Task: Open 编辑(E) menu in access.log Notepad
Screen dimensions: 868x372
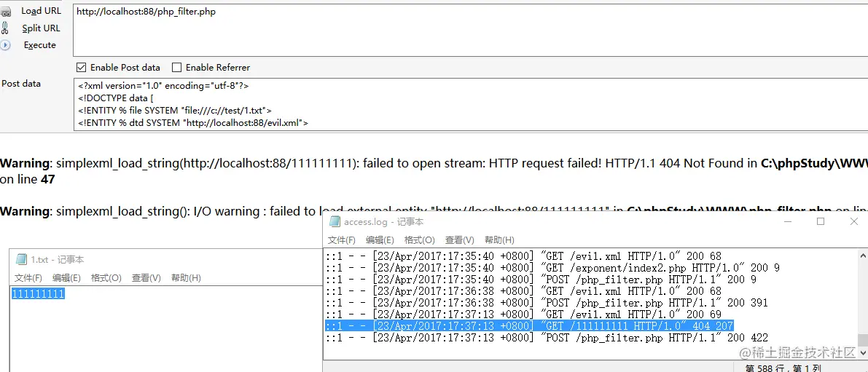Action: point(380,240)
